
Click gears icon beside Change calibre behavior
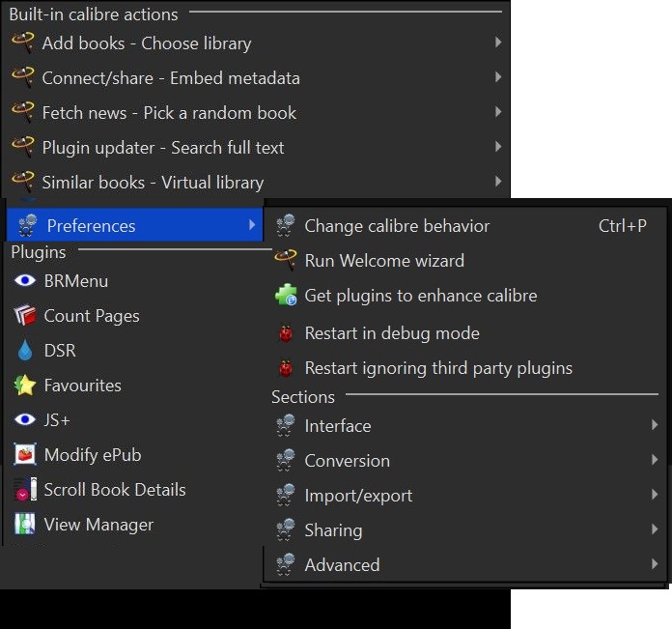click(x=286, y=225)
